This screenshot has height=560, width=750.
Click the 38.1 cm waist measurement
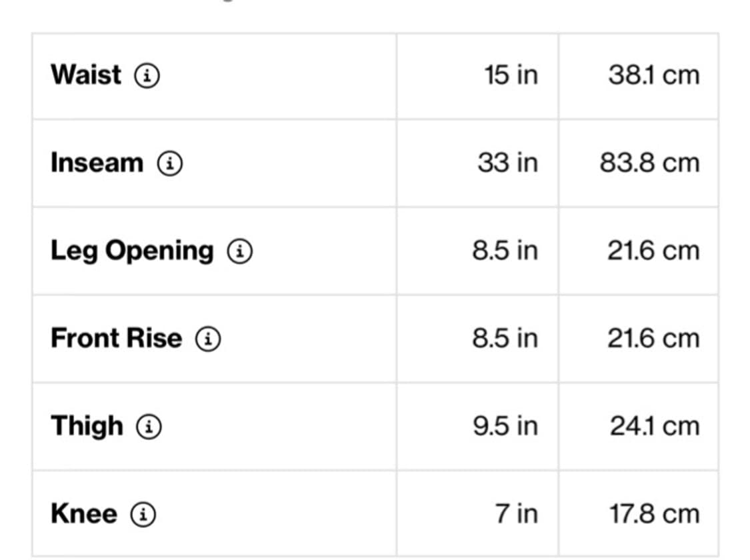click(x=653, y=75)
